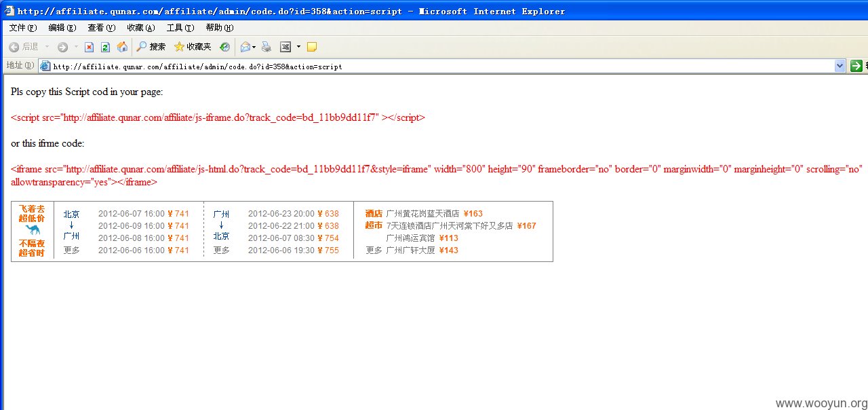Click the 2012-06-07 16:00 ¥741 flight
This screenshot has width=868, height=410.
[x=144, y=214]
